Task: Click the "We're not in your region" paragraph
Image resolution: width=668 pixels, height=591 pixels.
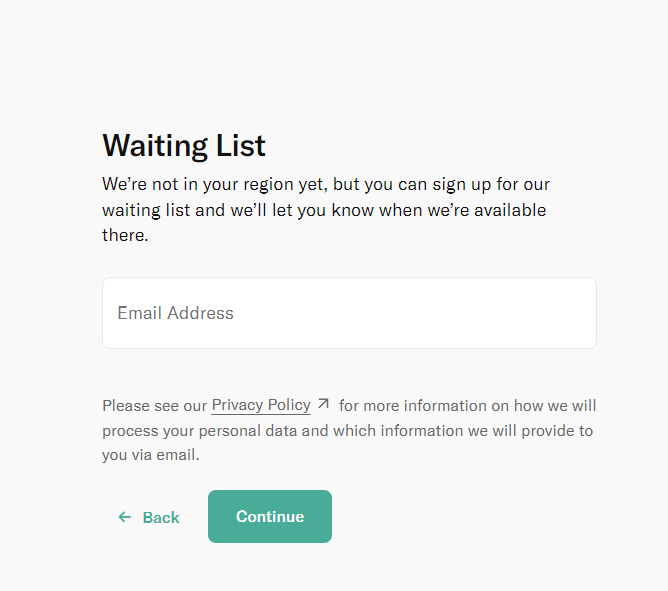Action: coord(326,185)
